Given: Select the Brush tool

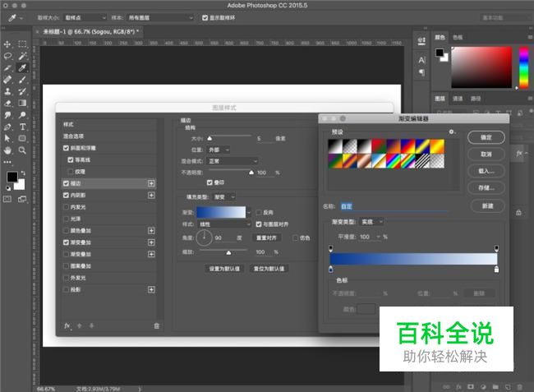Looking at the screenshot, I should (22, 80).
